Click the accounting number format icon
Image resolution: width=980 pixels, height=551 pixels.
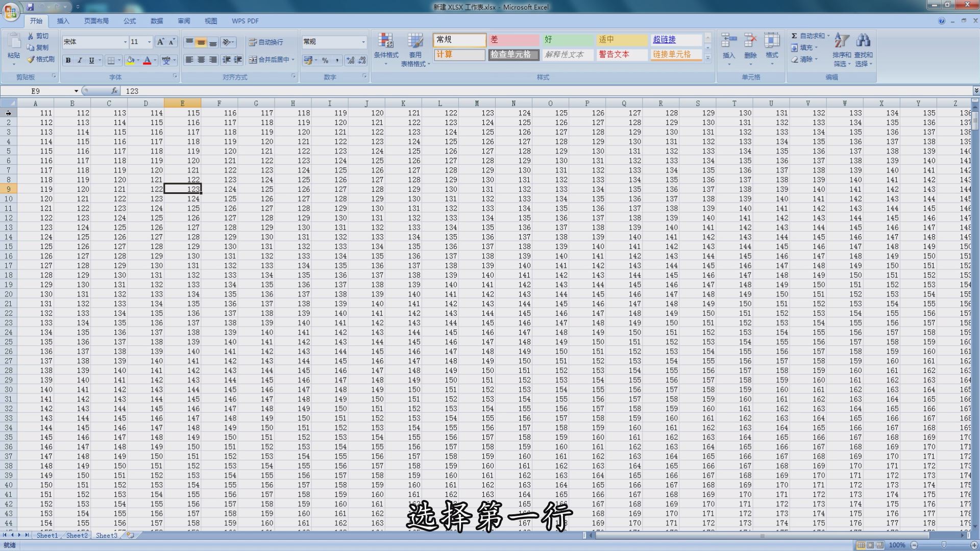(307, 60)
